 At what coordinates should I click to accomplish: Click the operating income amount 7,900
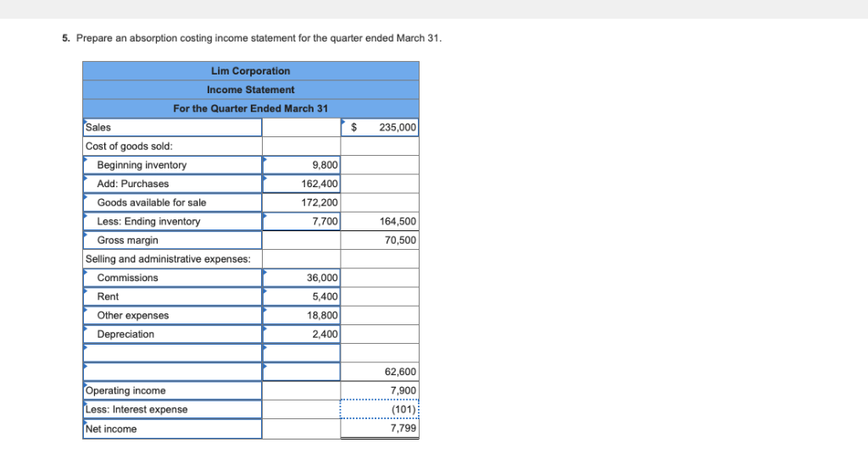tap(379, 390)
